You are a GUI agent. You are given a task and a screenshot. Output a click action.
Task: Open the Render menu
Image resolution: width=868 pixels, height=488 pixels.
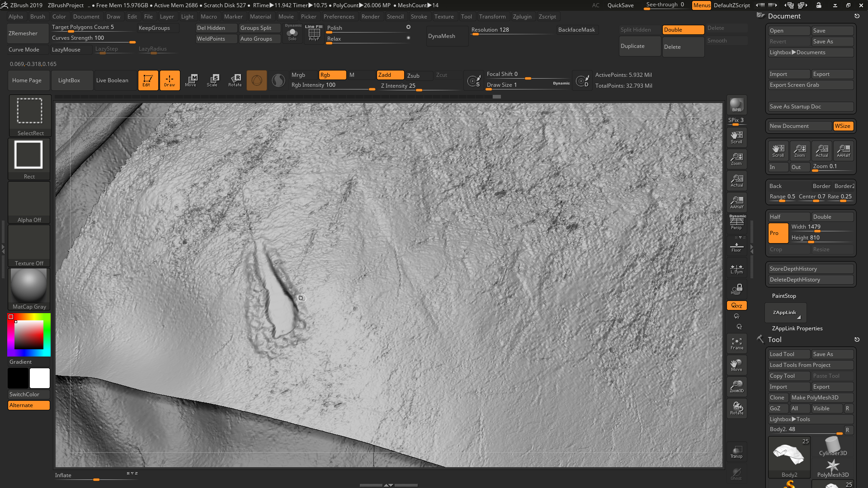[x=370, y=17]
